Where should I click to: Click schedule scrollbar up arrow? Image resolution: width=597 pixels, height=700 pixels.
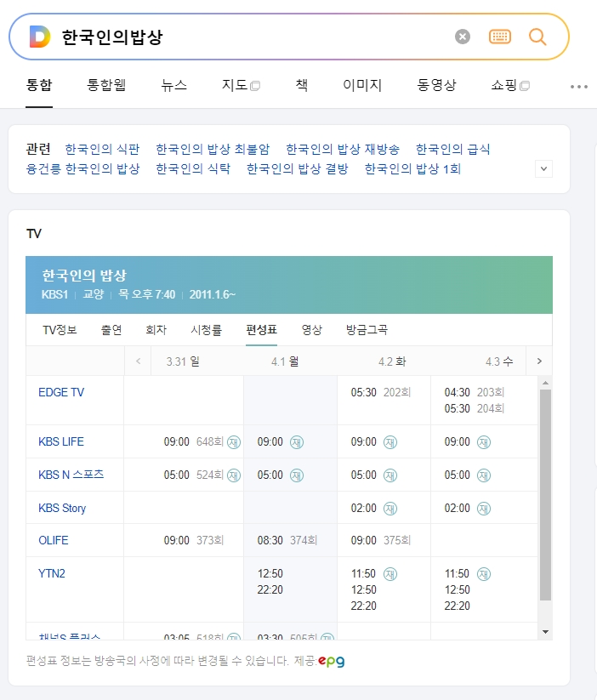coord(545,383)
